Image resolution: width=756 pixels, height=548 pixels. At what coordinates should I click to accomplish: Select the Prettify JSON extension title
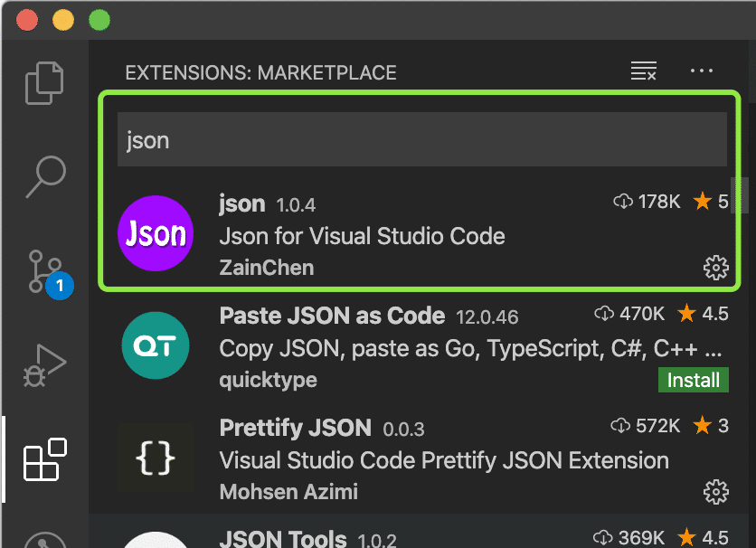point(296,428)
